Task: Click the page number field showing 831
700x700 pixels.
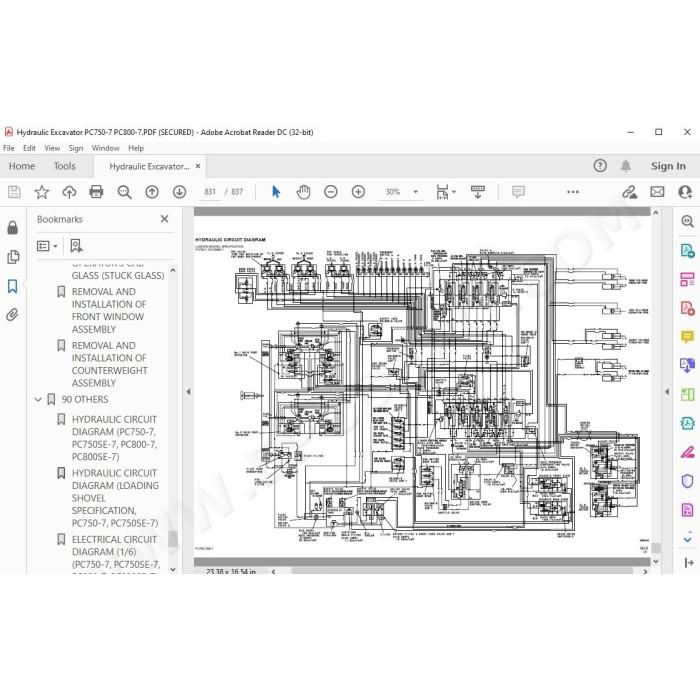Action: [210, 192]
